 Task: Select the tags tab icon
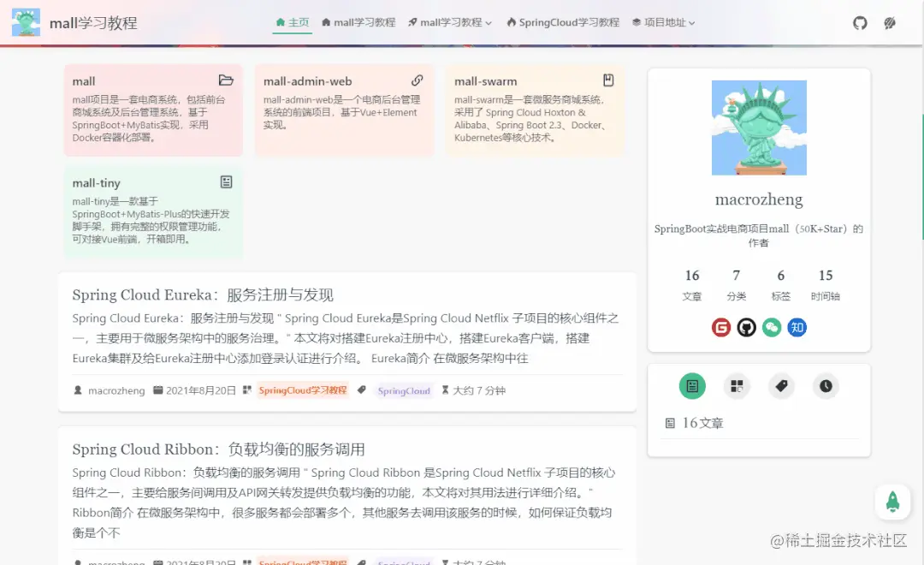point(781,386)
